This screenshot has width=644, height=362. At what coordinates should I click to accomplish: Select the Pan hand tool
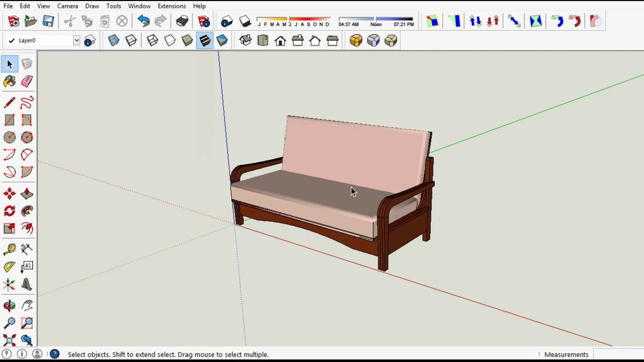(x=27, y=306)
